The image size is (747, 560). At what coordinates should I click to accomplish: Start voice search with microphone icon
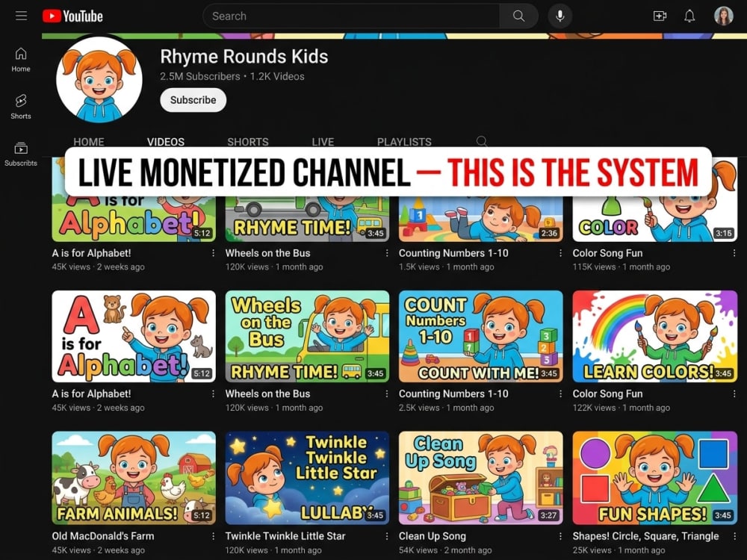click(560, 16)
